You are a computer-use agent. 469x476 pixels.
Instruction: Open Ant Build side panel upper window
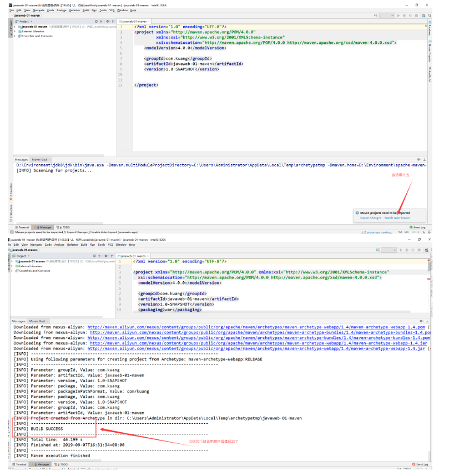(430, 74)
